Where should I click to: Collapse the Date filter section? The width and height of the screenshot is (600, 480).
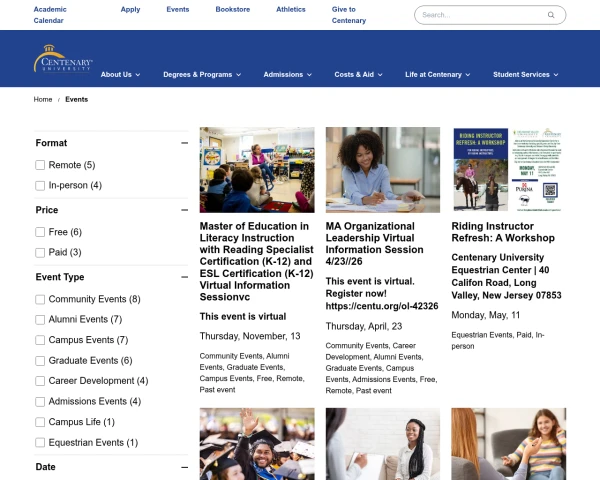[184, 467]
